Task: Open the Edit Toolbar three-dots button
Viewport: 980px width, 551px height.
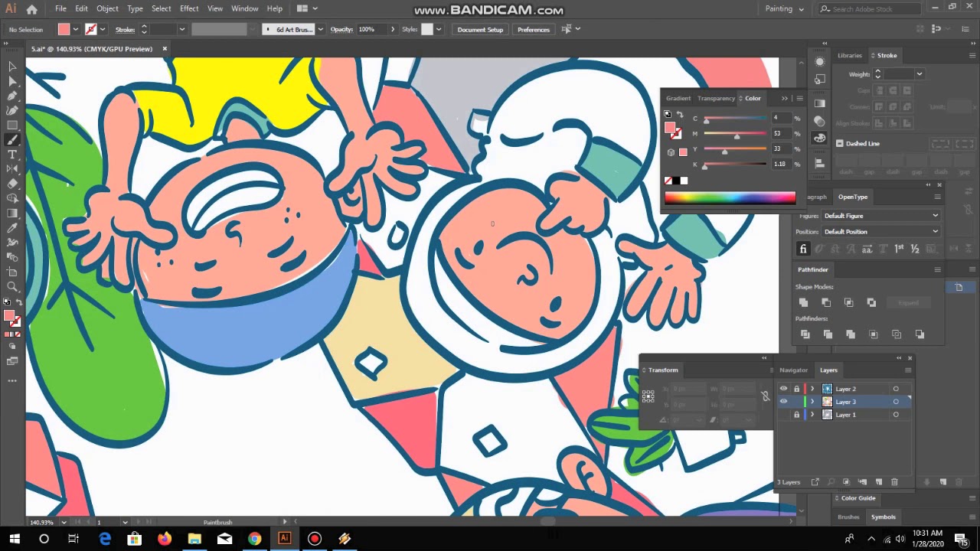Action: [12, 380]
